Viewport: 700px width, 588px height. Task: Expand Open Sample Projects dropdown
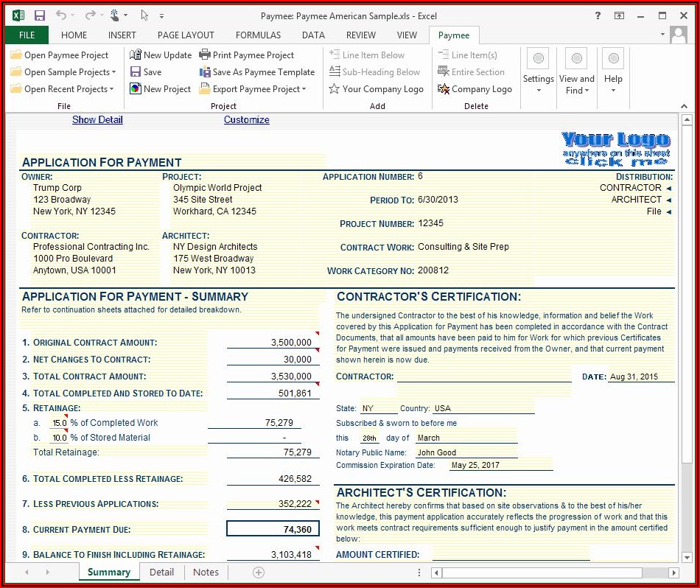[113, 72]
